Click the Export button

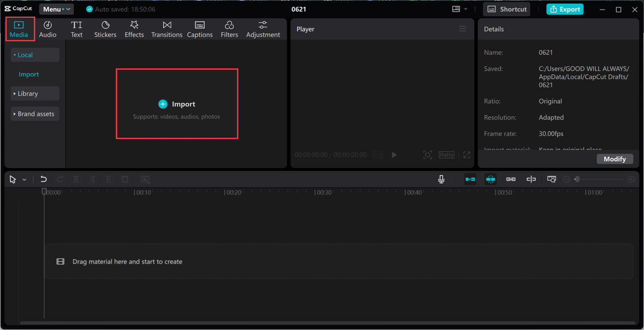tap(565, 9)
